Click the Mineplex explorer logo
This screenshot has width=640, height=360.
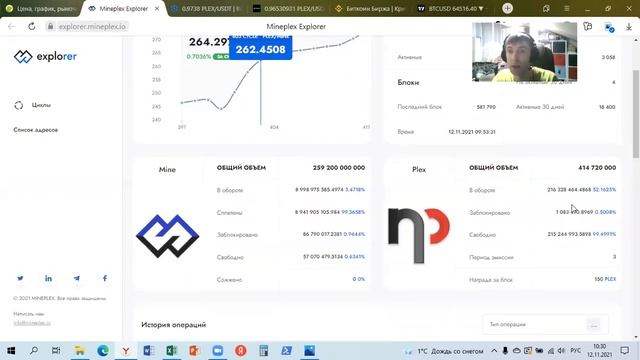45,56
